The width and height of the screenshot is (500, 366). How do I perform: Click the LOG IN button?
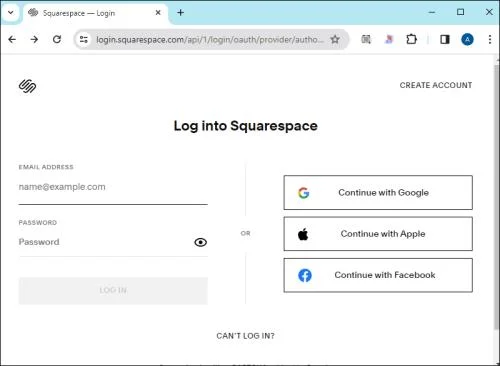113,290
